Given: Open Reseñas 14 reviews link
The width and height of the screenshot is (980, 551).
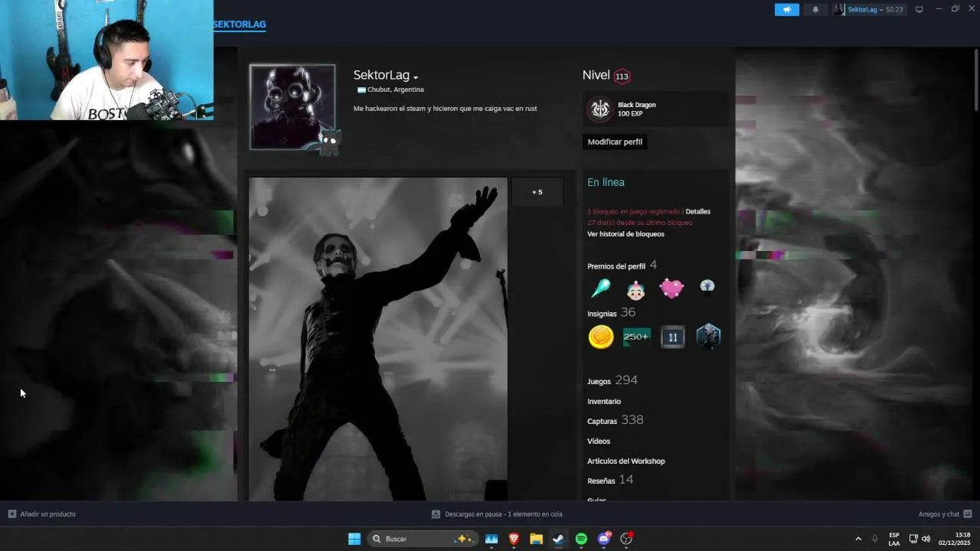Looking at the screenshot, I should 610,480.
